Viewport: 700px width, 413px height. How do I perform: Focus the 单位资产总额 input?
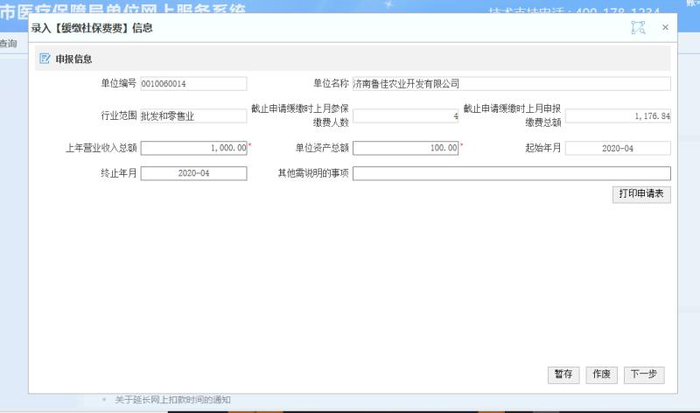pos(406,148)
